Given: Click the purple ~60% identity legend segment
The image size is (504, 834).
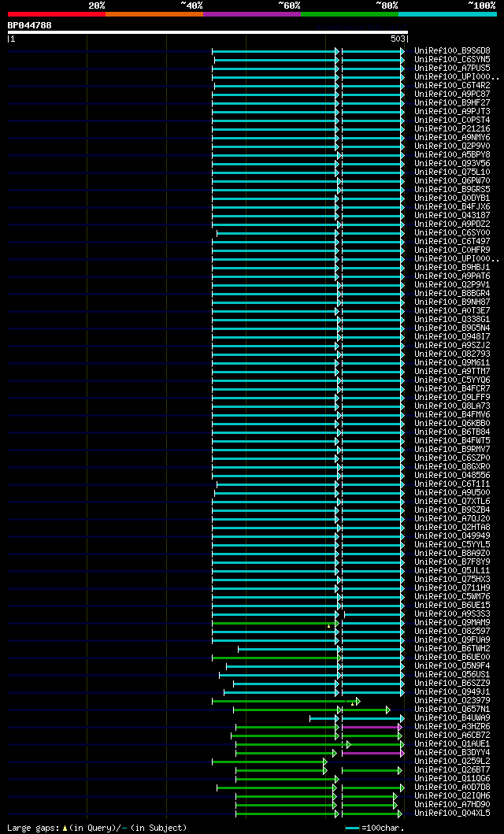Looking at the screenshot, I should pos(252,14).
